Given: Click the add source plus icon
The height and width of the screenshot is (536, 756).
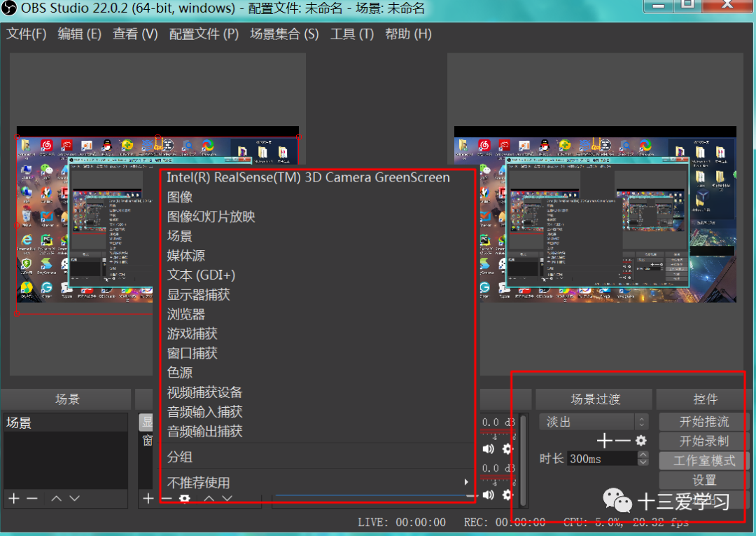Looking at the screenshot, I should click(148, 498).
